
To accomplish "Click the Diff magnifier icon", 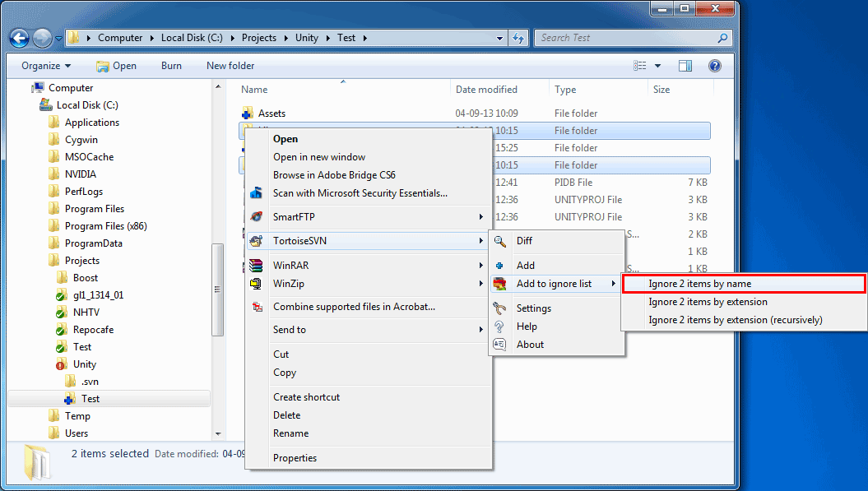I will 500,241.
